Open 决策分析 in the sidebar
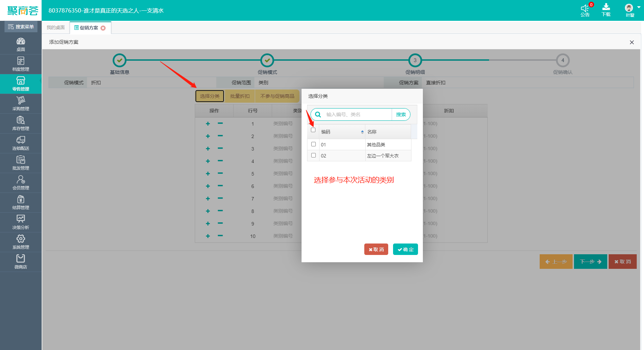The image size is (644, 350). pyautogui.click(x=21, y=222)
